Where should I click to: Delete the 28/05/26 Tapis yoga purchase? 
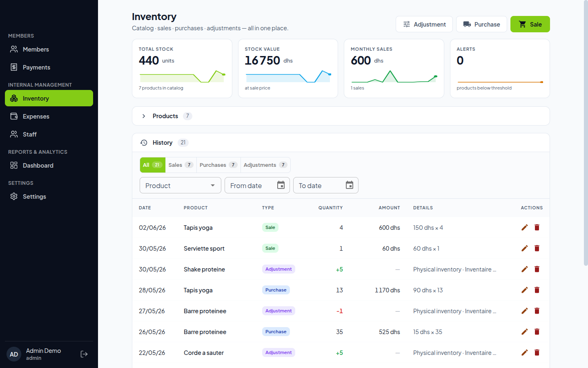(537, 290)
